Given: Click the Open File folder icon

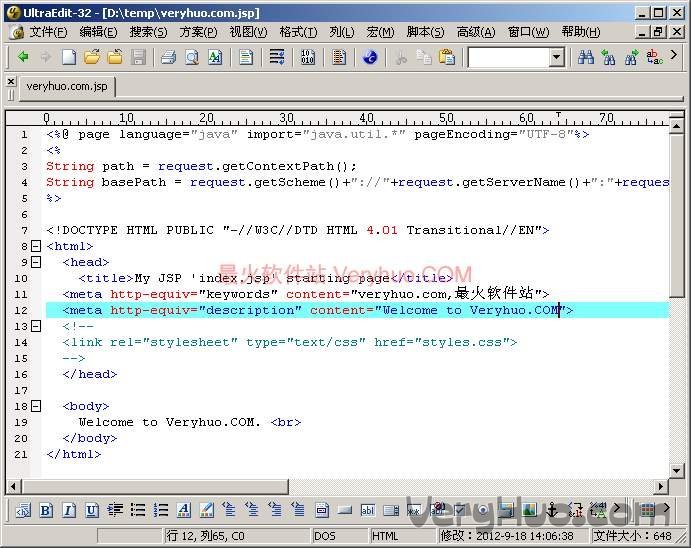Looking at the screenshot, I should 92,57.
